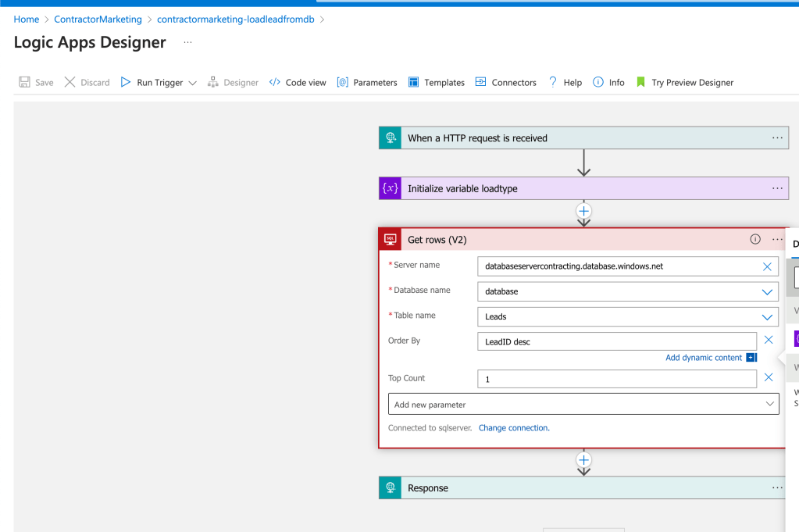The height and width of the screenshot is (532, 799).
Task: Open ellipsis menu on HTTP request step
Action: (x=777, y=138)
